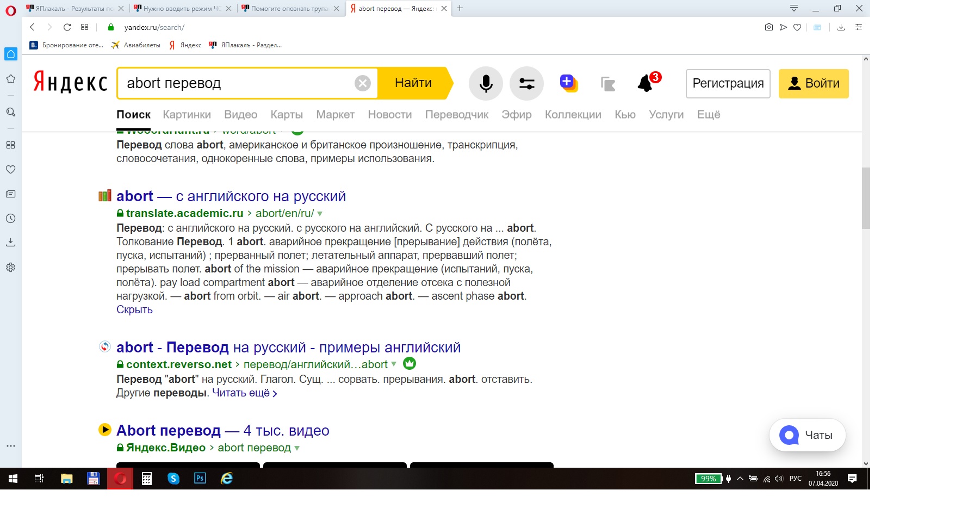Viewport: 980px width, 521px height.
Task: Open settings gear in Opera sidebar
Action: (x=10, y=267)
